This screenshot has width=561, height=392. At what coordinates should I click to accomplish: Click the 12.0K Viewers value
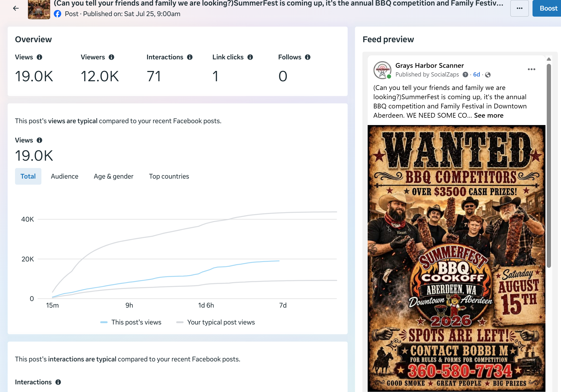(x=100, y=76)
